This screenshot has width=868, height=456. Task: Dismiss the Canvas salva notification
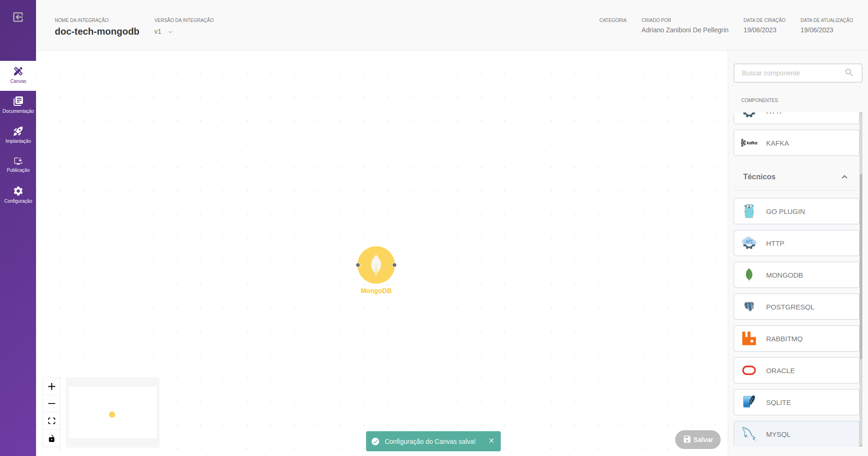point(491,441)
